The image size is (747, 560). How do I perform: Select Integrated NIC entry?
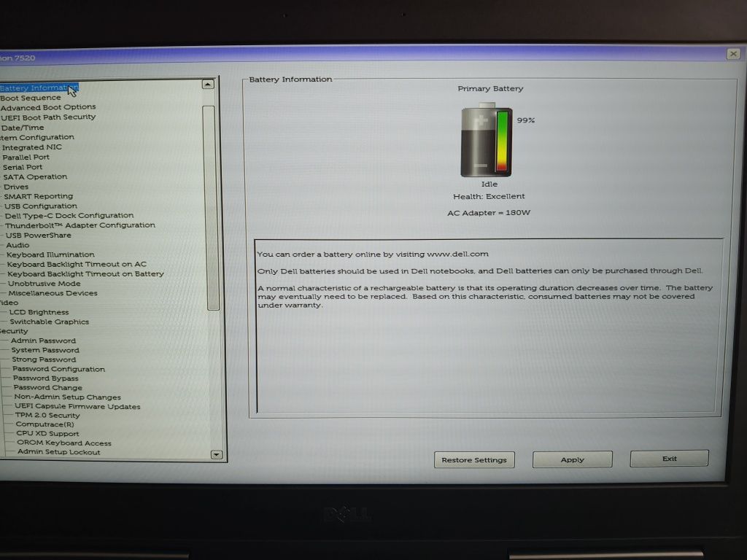[32, 147]
